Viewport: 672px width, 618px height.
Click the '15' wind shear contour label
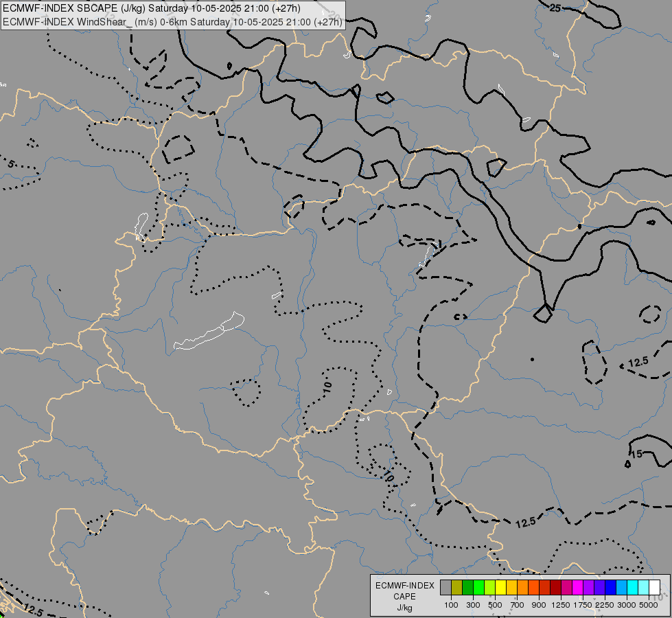(636, 454)
